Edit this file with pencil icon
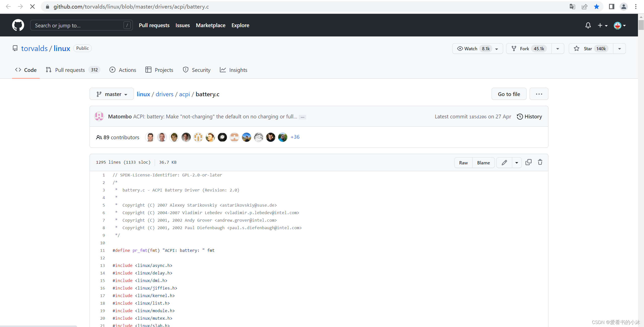 [504, 163]
